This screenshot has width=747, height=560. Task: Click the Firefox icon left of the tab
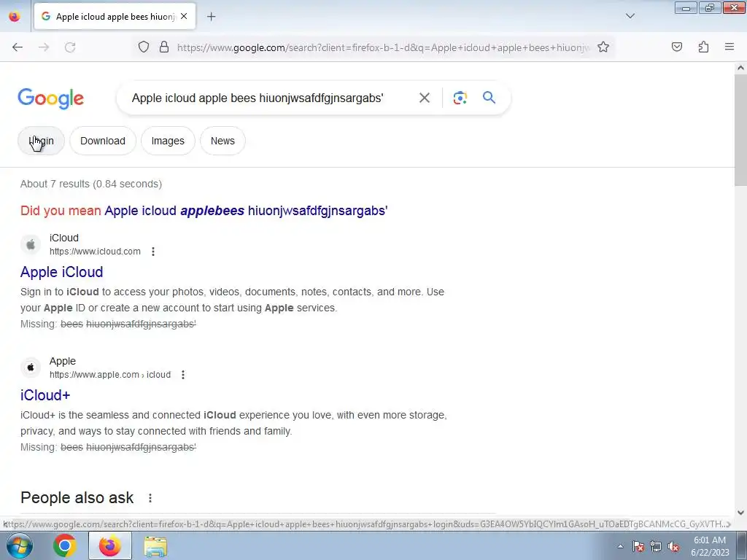point(15,16)
